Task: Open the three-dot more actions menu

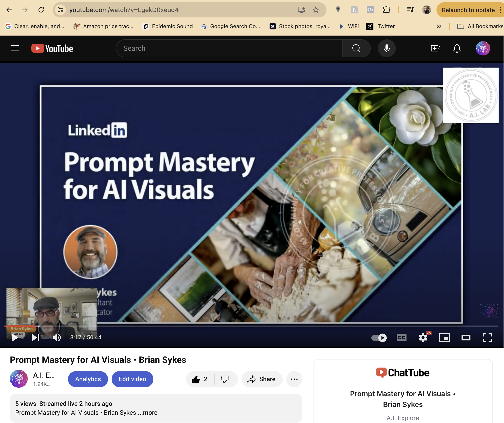Action: tap(294, 379)
